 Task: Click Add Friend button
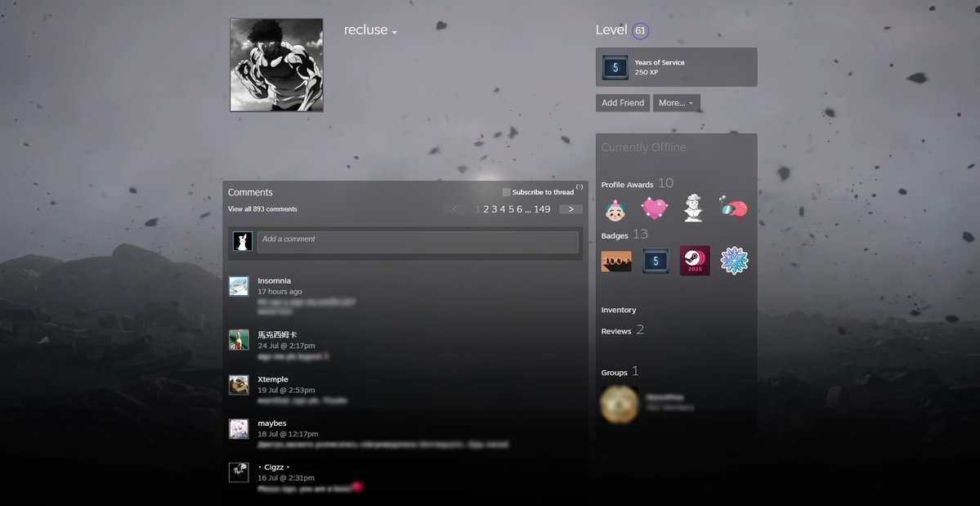(623, 103)
